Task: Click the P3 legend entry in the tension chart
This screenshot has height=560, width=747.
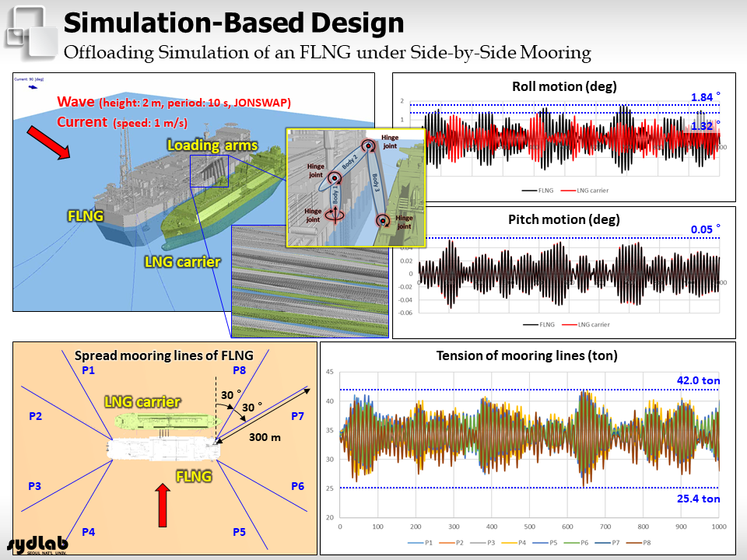Action: (x=482, y=543)
